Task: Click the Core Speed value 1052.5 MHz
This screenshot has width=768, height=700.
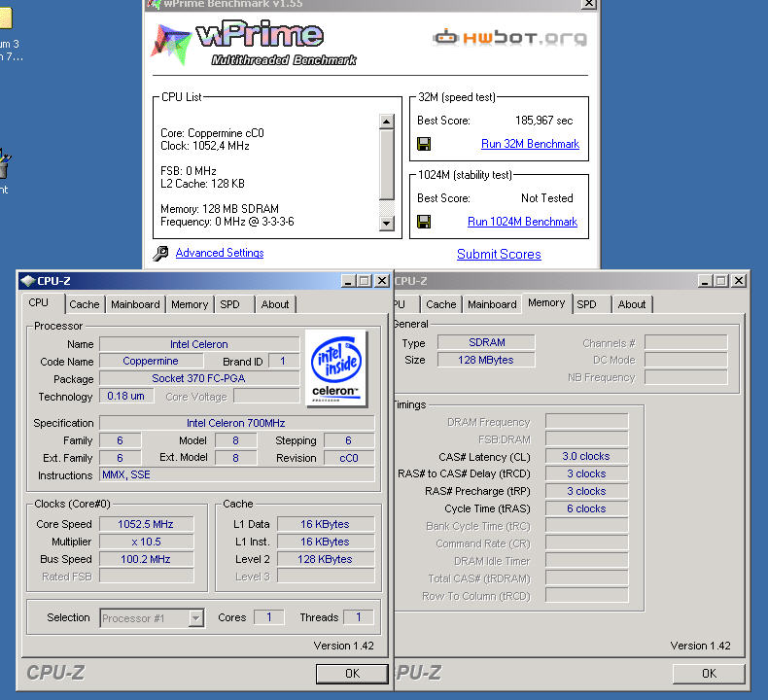Action: (146, 524)
